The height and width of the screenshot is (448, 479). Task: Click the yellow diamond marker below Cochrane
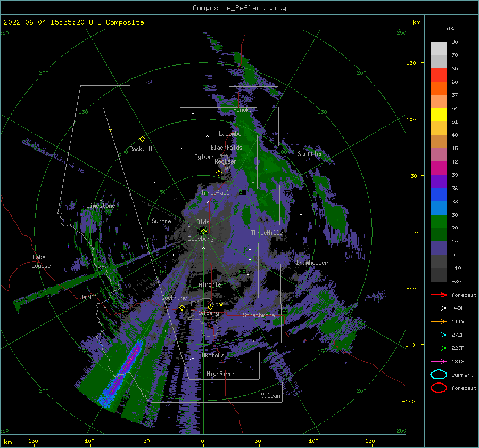pyautogui.click(x=182, y=307)
